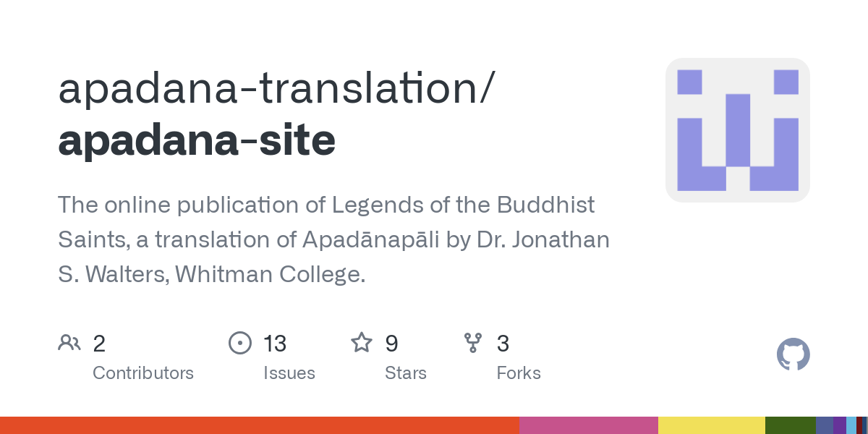
Task: Click the issue count 13
Action: [275, 344]
